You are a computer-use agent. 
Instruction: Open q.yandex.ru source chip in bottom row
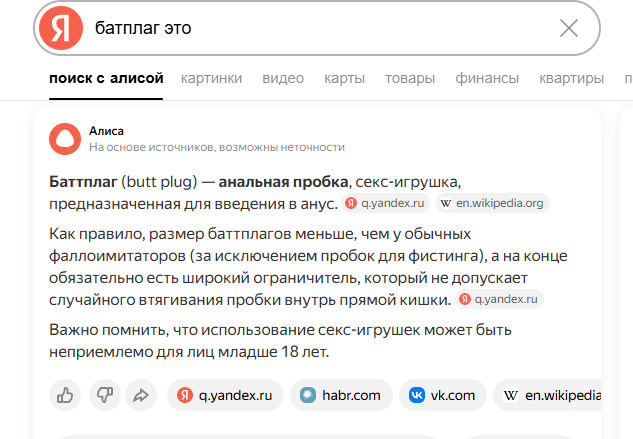coord(225,395)
